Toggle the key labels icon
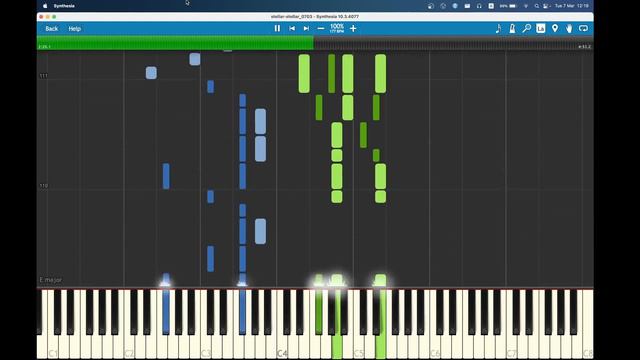This screenshot has width=640, height=360. tap(540, 29)
